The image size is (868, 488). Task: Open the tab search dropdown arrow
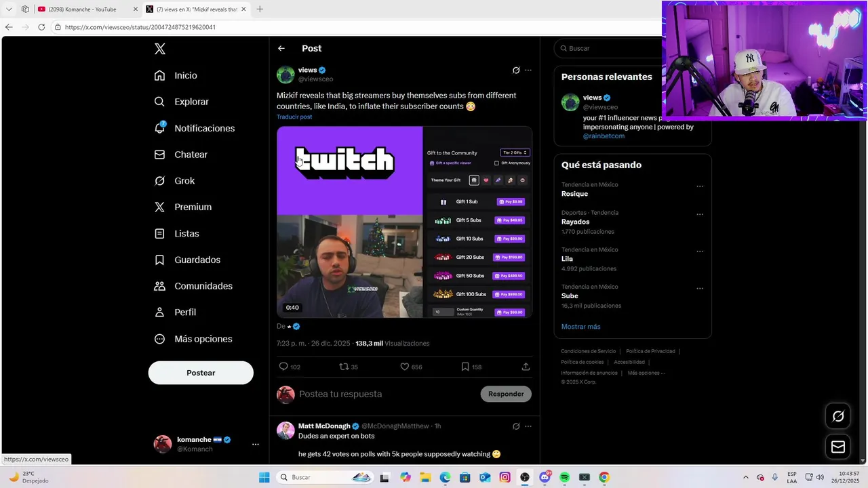9,9
